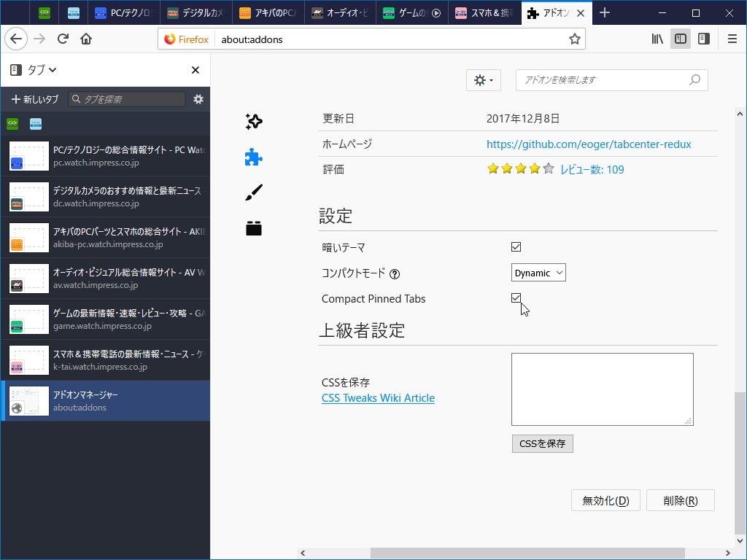
Task: Select the アドオンマネージャー tab in sidebar
Action: click(x=105, y=400)
